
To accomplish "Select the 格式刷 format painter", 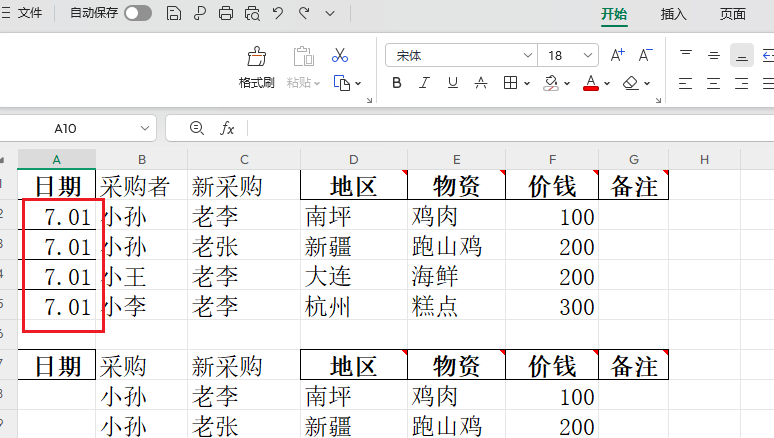I will tap(256, 67).
